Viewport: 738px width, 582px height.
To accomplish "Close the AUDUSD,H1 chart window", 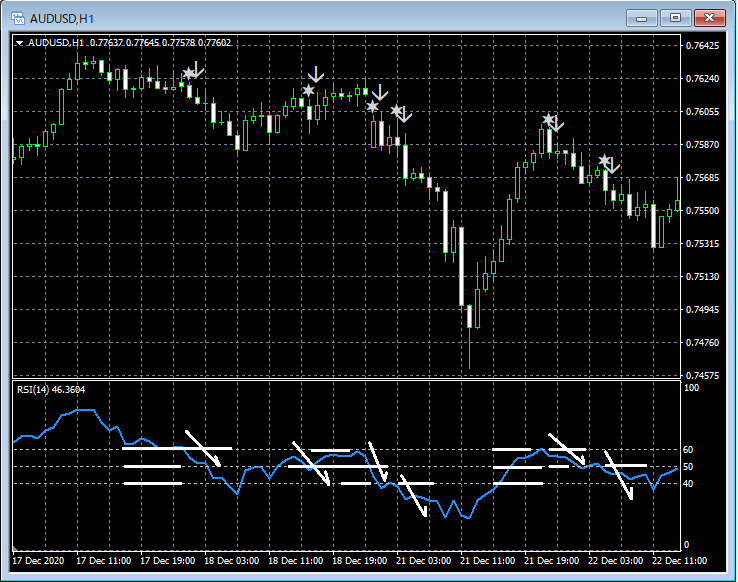I will tap(710, 18).
